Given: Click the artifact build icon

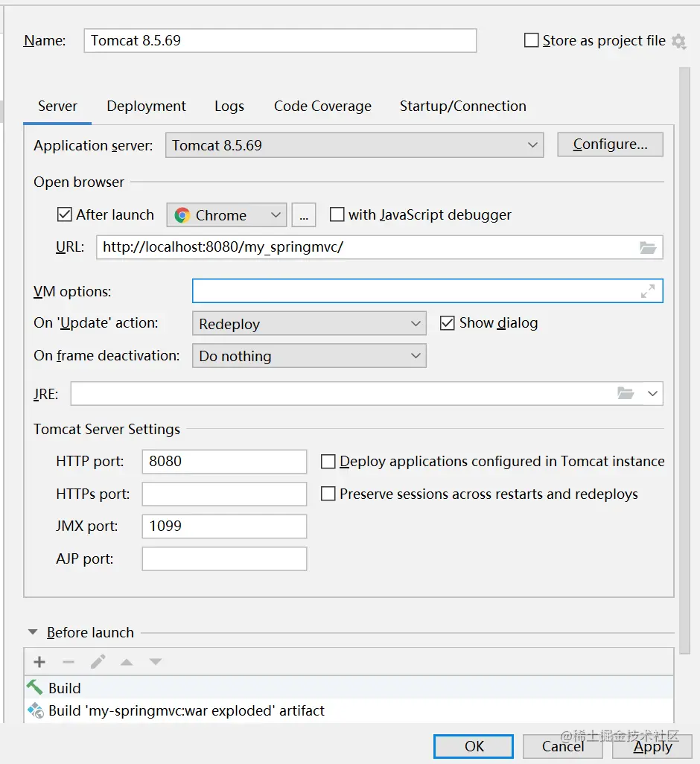Looking at the screenshot, I should pyautogui.click(x=35, y=710).
